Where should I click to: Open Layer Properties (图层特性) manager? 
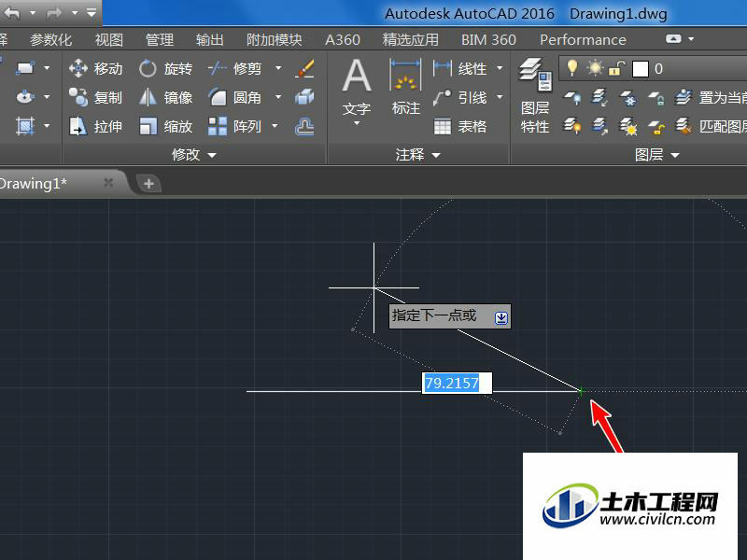coord(535,96)
